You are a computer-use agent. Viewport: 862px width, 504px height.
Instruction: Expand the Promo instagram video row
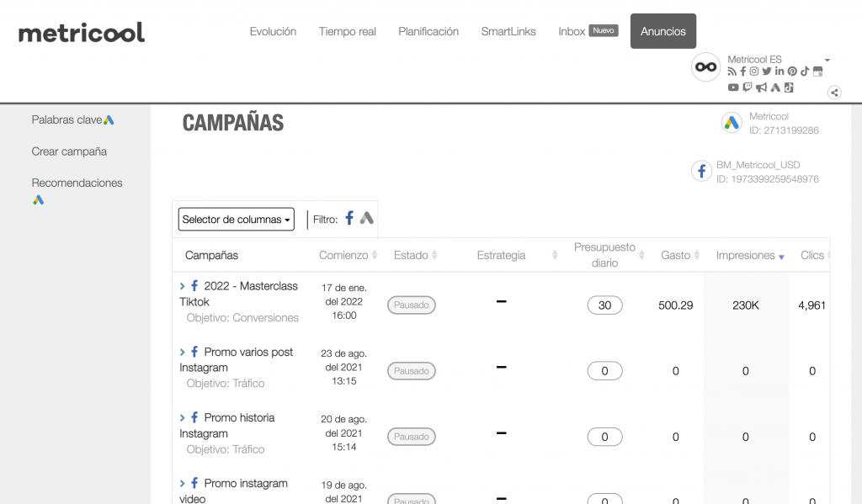click(x=183, y=484)
